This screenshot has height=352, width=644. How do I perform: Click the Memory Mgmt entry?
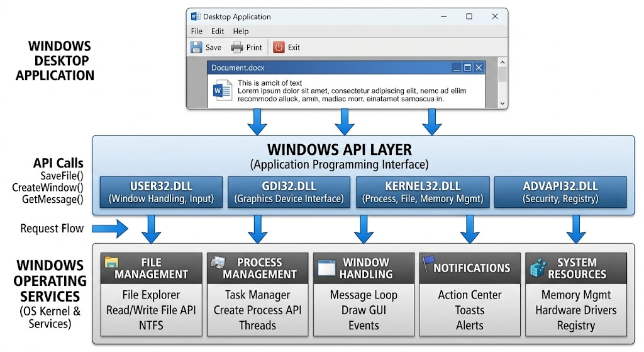(576, 295)
